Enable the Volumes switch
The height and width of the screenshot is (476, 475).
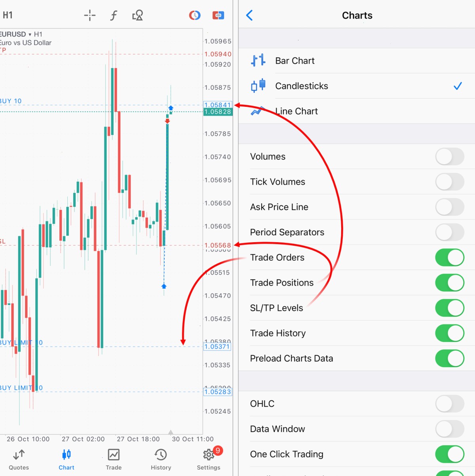[x=450, y=157]
